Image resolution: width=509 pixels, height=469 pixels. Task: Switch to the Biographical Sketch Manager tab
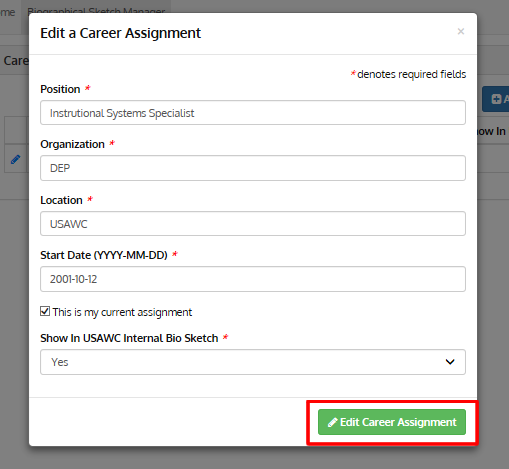[x=96, y=10]
